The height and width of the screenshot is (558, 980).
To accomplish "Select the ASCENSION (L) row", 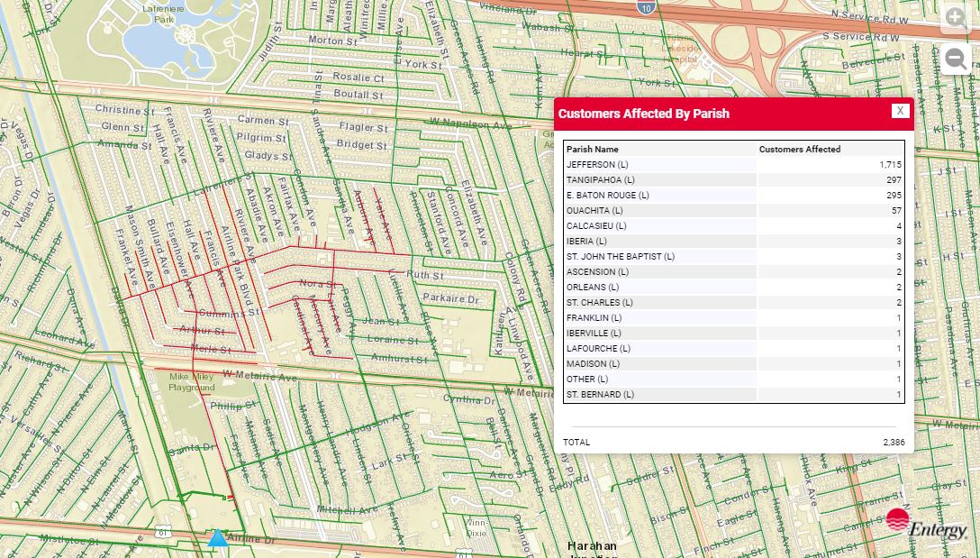I will pyautogui.click(x=734, y=271).
